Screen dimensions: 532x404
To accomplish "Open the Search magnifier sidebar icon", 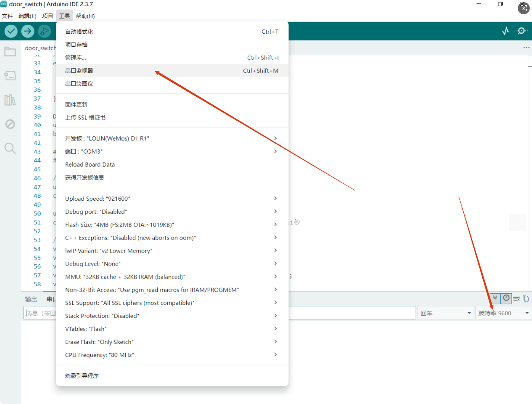I will click(10, 149).
